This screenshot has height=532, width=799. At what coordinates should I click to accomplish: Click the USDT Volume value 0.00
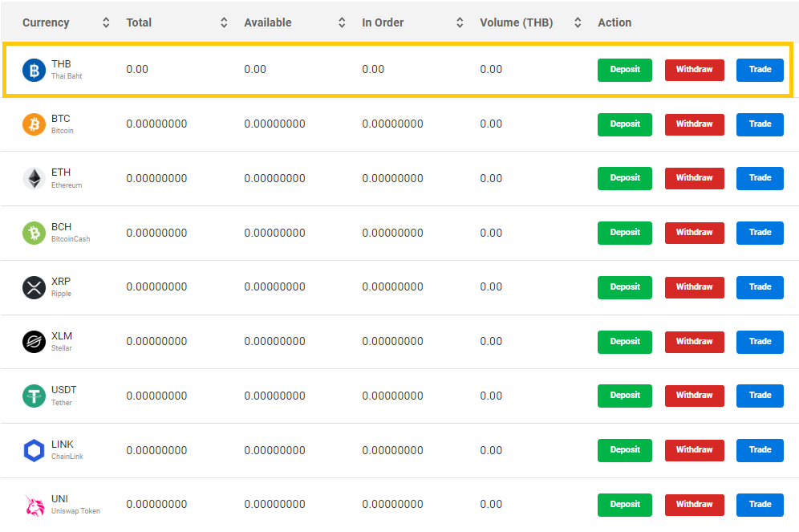(x=491, y=396)
